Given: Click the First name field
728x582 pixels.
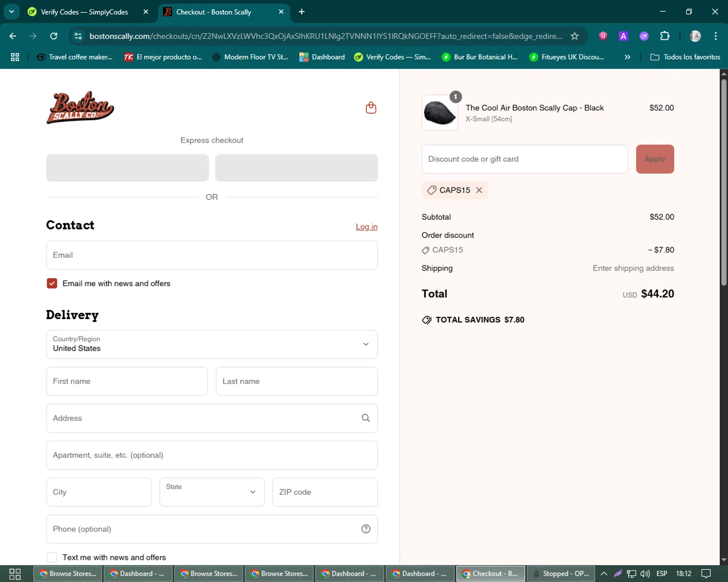Looking at the screenshot, I should pos(127,381).
